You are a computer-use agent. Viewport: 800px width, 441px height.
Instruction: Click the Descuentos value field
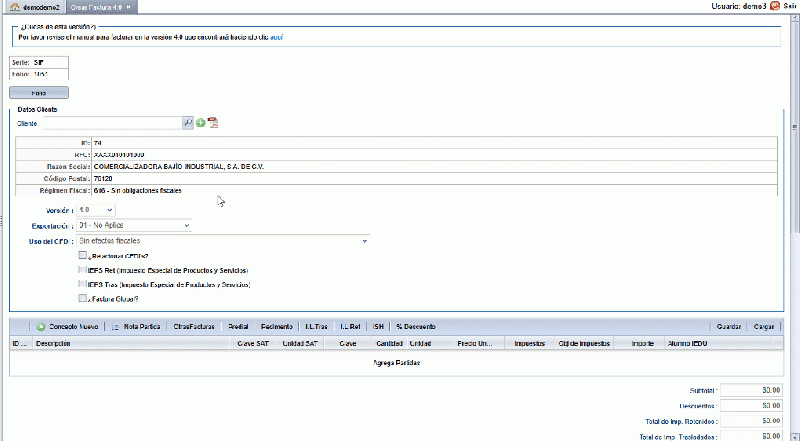tap(752, 405)
